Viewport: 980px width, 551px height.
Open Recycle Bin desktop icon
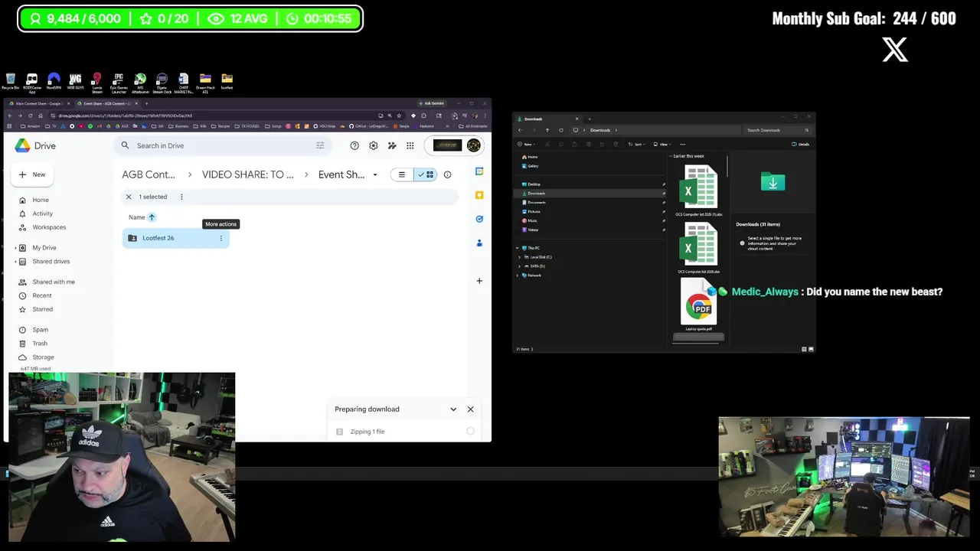10,82
